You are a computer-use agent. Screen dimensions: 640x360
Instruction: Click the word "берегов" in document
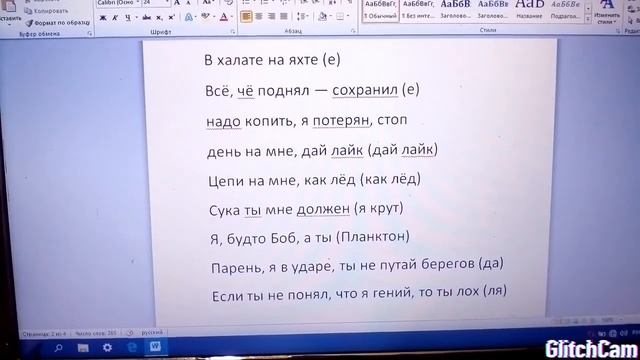point(447,264)
